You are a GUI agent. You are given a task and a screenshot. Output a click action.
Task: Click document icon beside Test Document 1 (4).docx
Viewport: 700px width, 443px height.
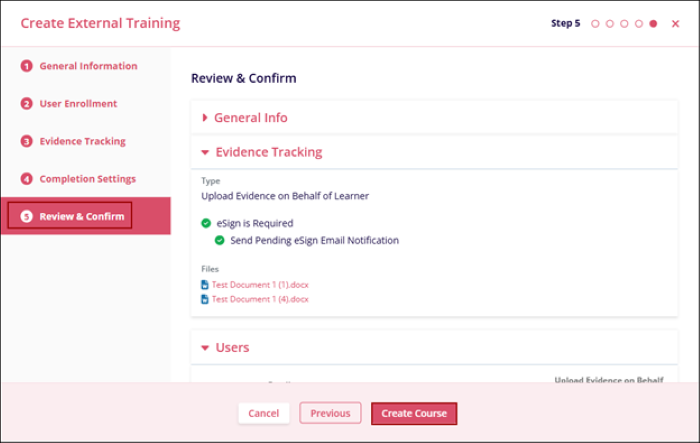click(205, 299)
